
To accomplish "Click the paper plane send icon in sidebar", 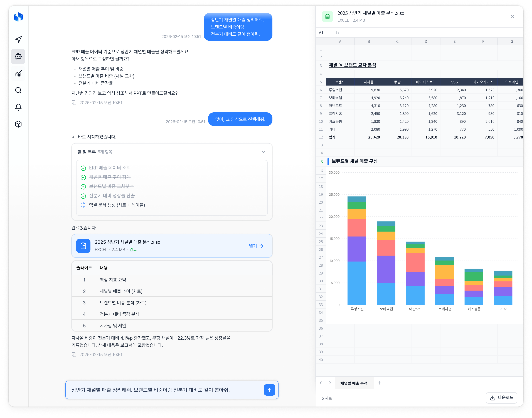I will 18,39.
